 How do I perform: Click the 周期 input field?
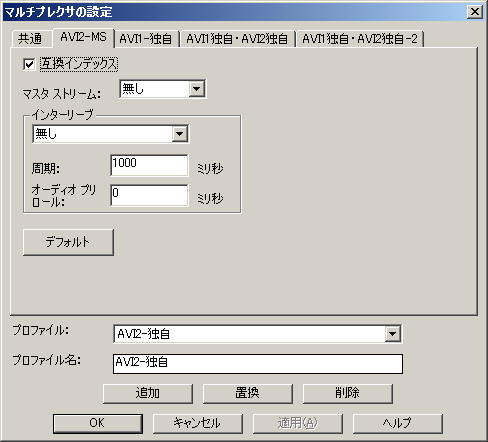click(x=149, y=165)
